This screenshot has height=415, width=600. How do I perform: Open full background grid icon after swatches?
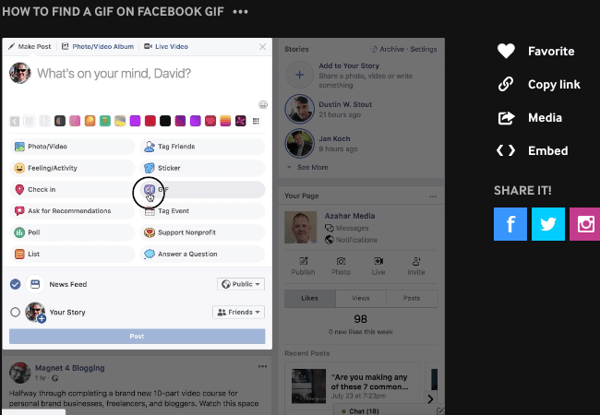pyautogui.click(x=256, y=121)
